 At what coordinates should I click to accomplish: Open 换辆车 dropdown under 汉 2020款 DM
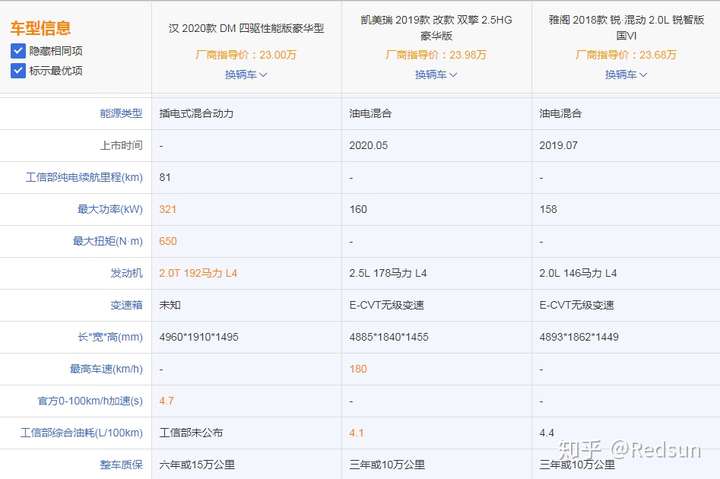[x=246, y=74]
